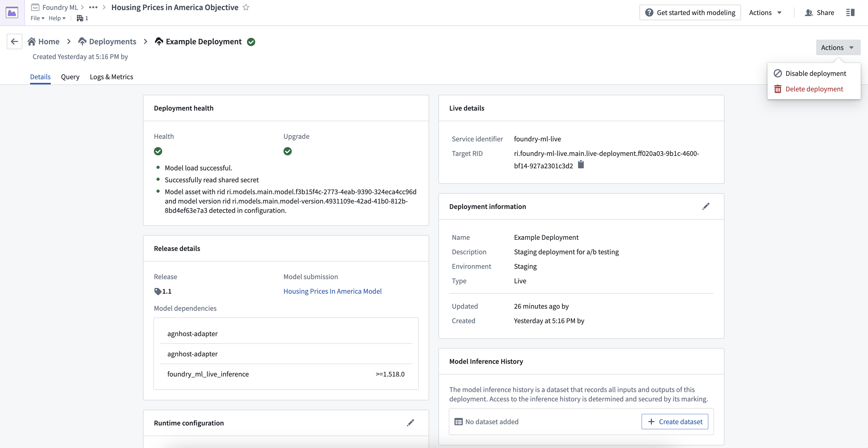This screenshot has width=868, height=448.
Task: Open the top bar Actions dropdown
Action: click(765, 12)
